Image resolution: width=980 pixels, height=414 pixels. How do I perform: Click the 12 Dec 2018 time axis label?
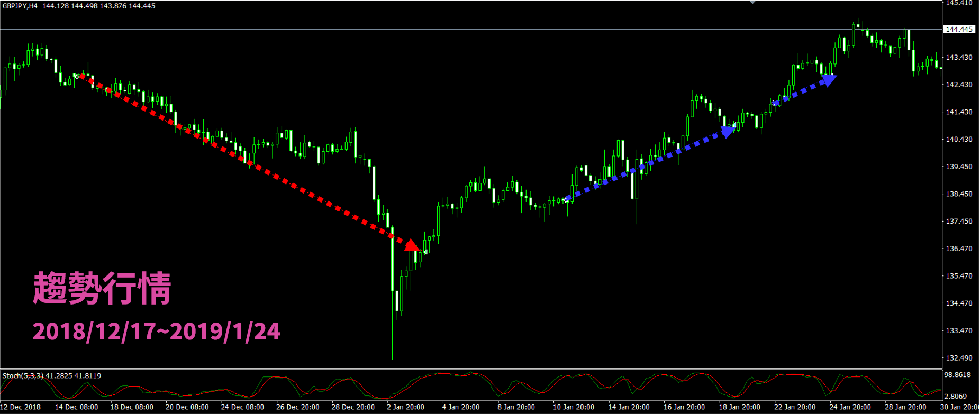click(21, 407)
